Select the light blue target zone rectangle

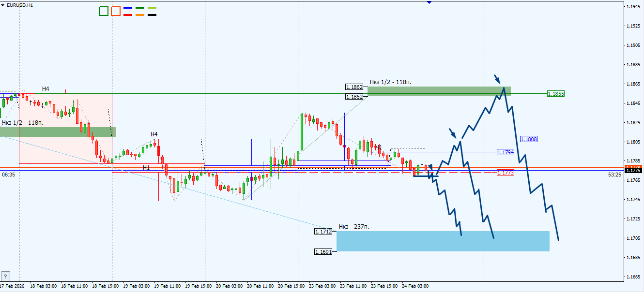click(x=443, y=241)
